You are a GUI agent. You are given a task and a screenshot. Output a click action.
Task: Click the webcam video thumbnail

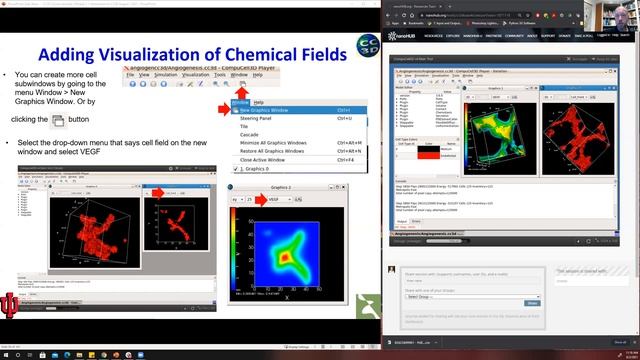click(612, 16)
